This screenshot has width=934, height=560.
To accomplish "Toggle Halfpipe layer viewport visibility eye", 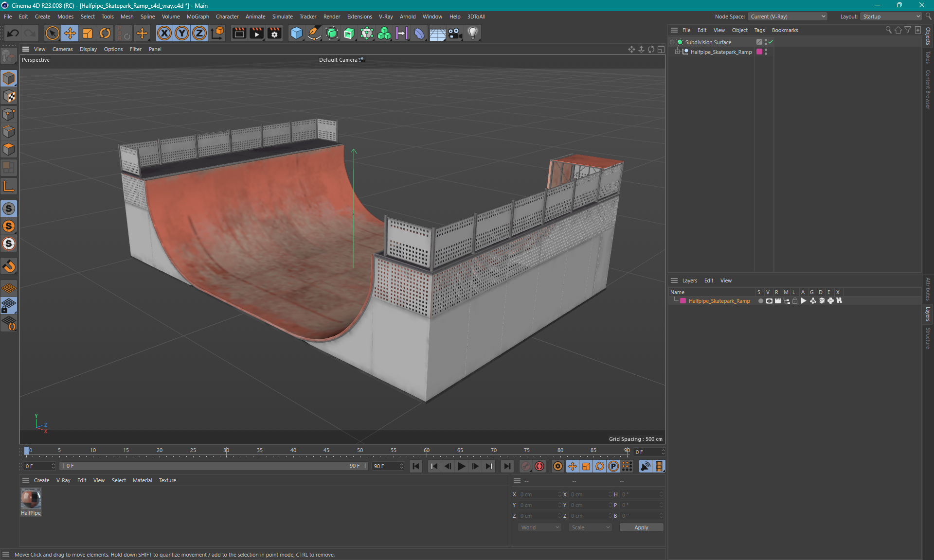I will pyautogui.click(x=769, y=301).
